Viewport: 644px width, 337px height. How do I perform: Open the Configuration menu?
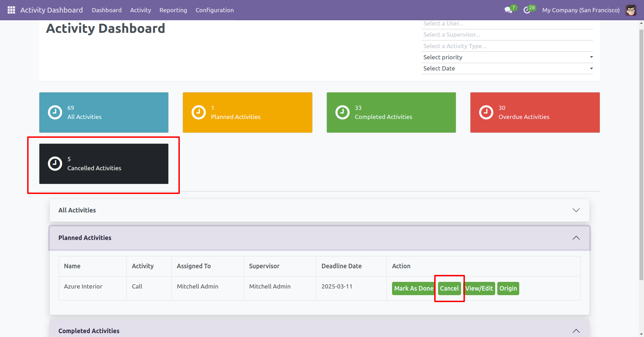(x=215, y=10)
